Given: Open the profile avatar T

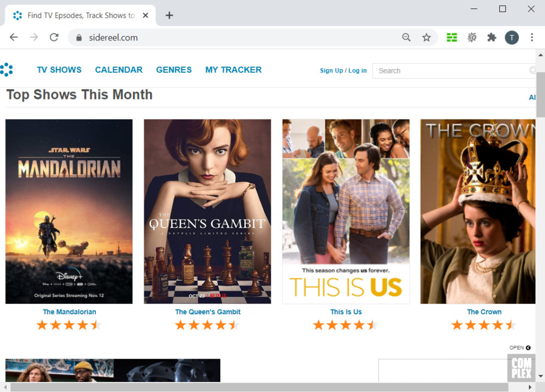Looking at the screenshot, I should [x=511, y=38].
